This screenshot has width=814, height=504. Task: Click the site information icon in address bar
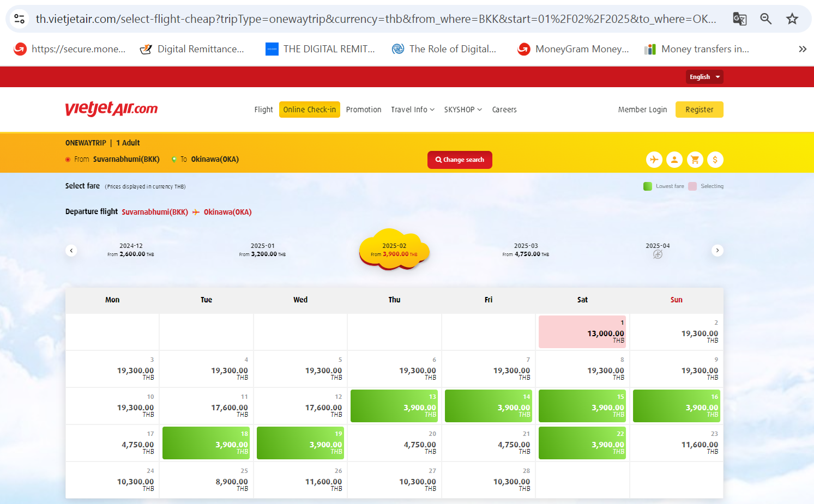click(x=20, y=19)
